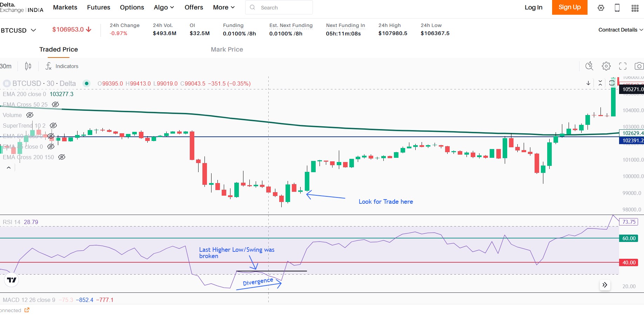Take a chart snapshot with the camera icon
This screenshot has height=317, width=644.
639,66
